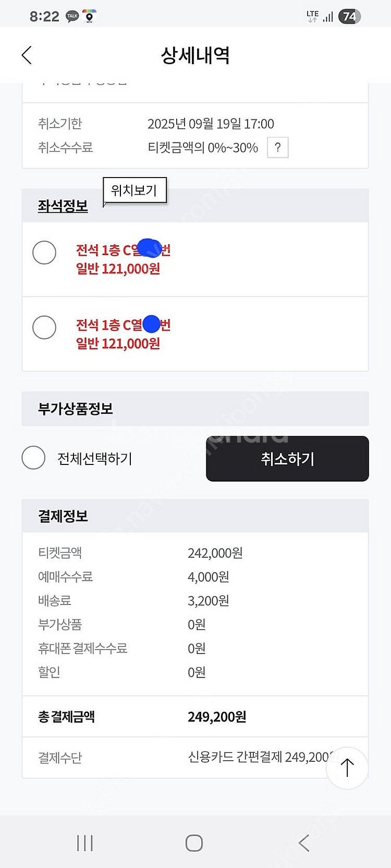391x868 pixels.
Task: Tap first seat price 일반 121,000원 text
Action: point(118,269)
